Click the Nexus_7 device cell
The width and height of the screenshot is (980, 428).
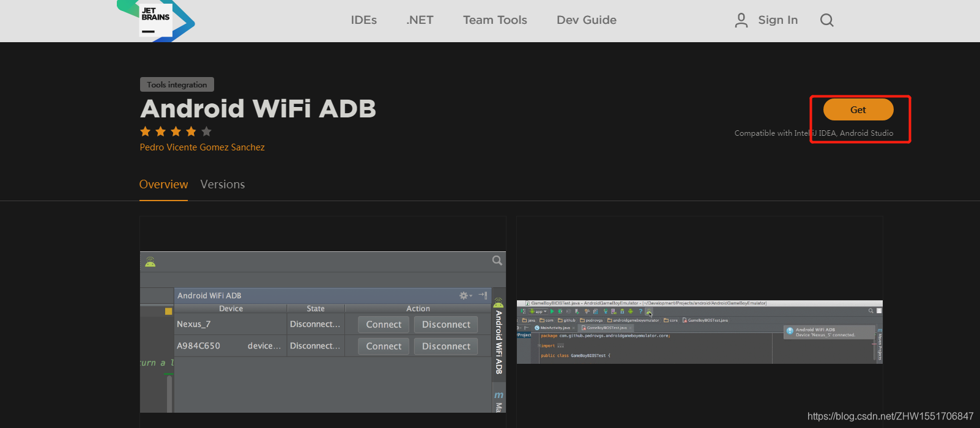230,324
